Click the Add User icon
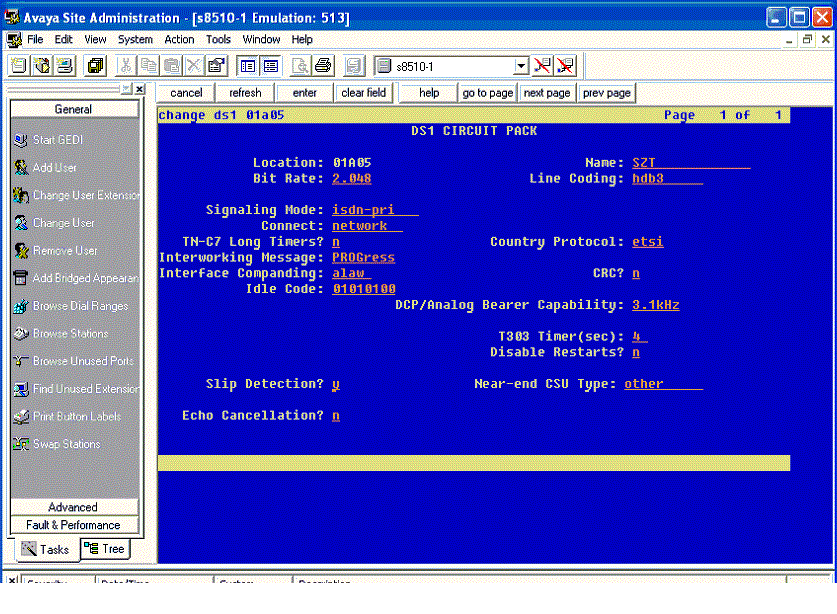This screenshot has width=837, height=614. click(x=21, y=168)
